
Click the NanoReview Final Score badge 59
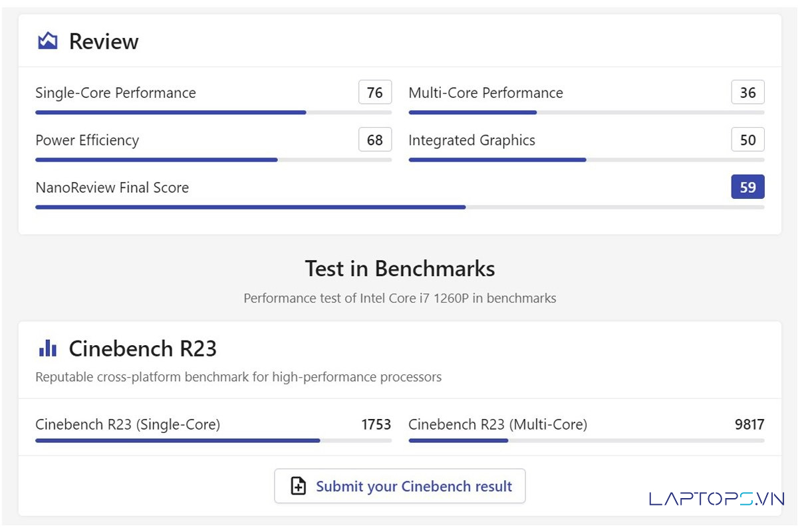(748, 187)
